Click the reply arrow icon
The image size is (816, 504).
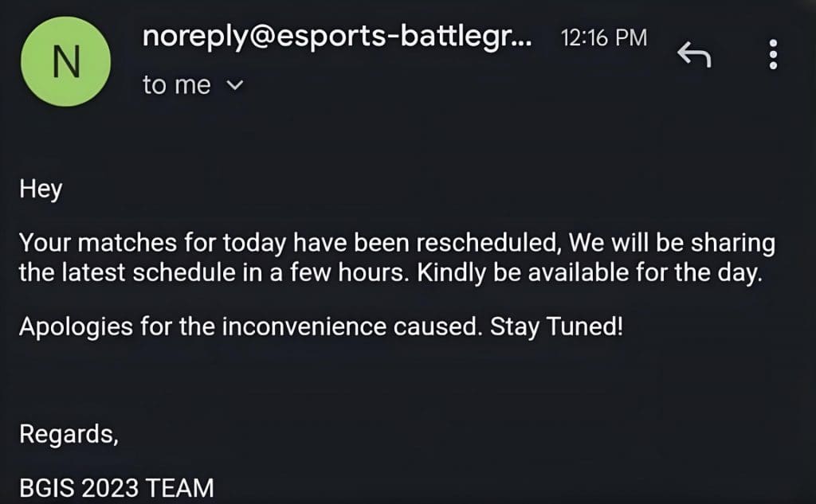pyautogui.click(x=693, y=55)
